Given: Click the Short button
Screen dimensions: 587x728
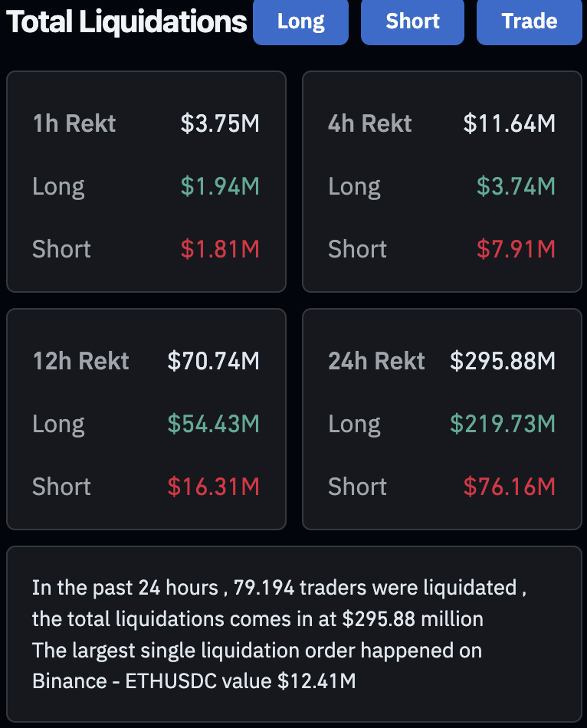Looking at the screenshot, I should (412, 21).
